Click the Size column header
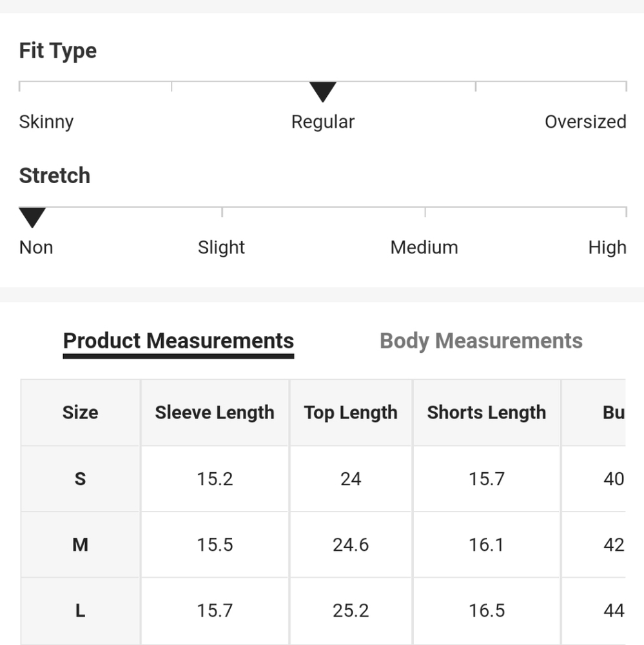The height and width of the screenshot is (645, 644). click(80, 413)
